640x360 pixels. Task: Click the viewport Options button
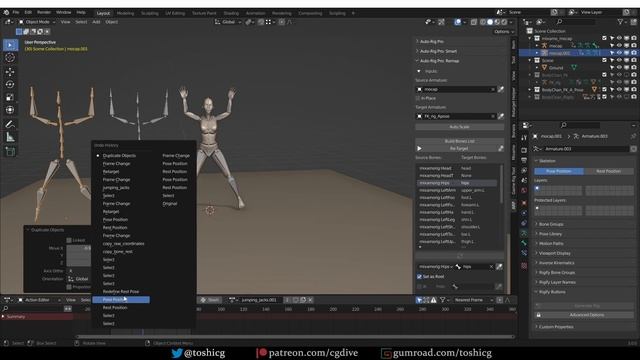pos(504,32)
